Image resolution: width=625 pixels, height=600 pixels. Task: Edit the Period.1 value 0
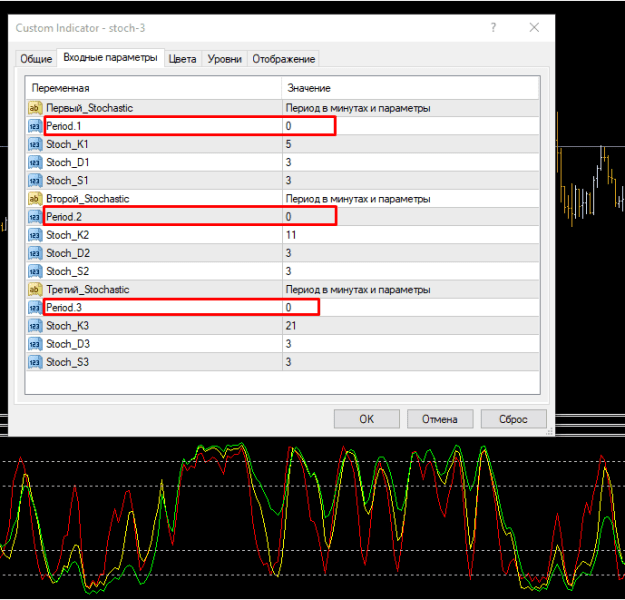[411, 126]
